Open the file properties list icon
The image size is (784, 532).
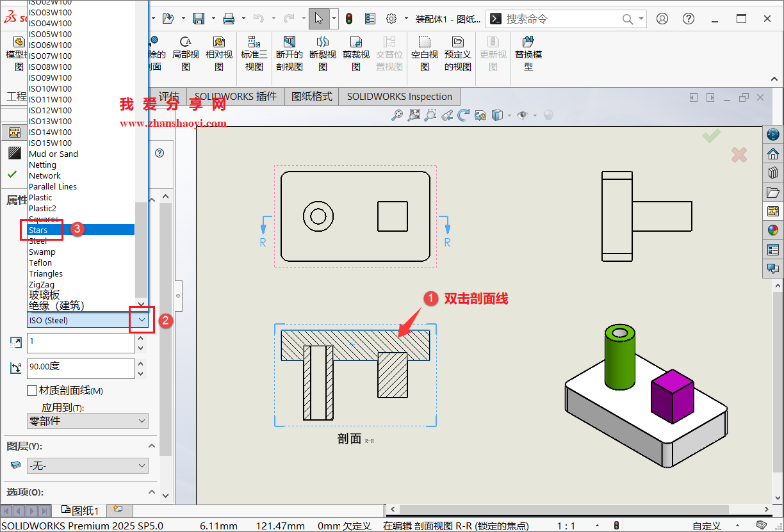(371, 19)
